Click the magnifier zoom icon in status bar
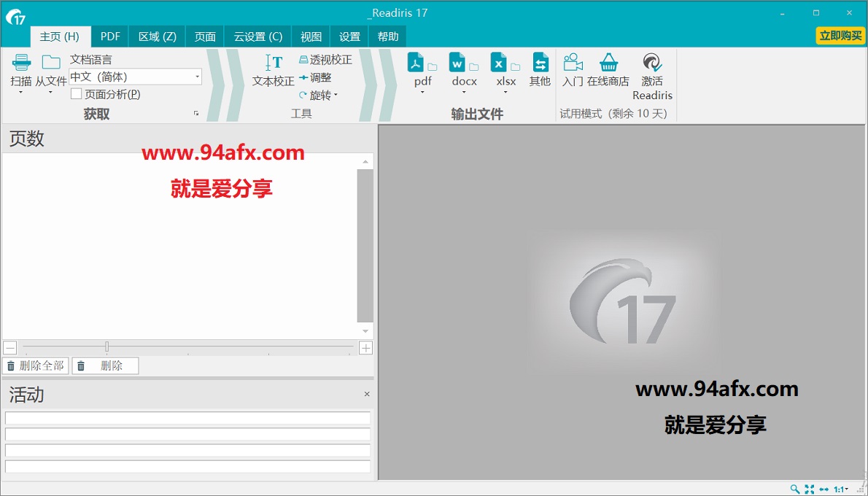The image size is (868, 496). 795,489
